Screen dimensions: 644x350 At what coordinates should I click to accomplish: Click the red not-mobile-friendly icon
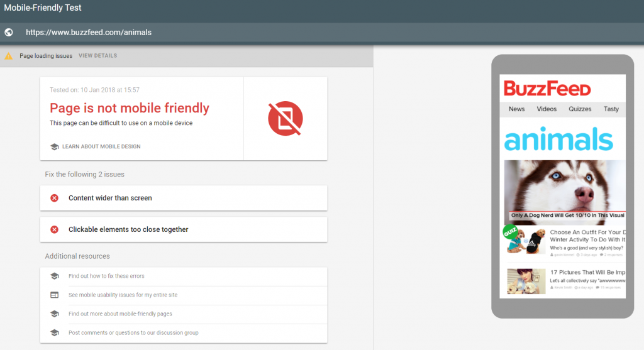286,119
